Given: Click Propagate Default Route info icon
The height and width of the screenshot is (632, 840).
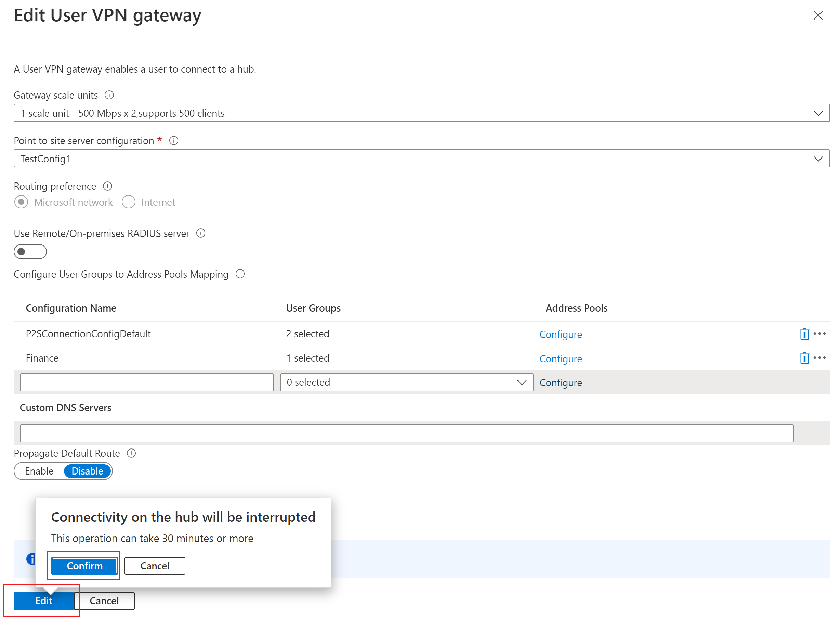Looking at the screenshot, I should pyautogui.click(x=131, y=453).
